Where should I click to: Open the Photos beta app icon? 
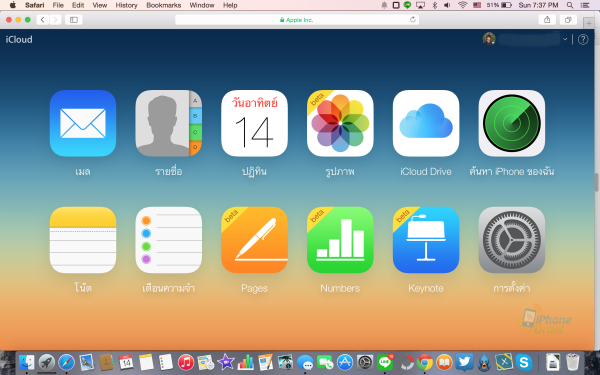(340, 123)
